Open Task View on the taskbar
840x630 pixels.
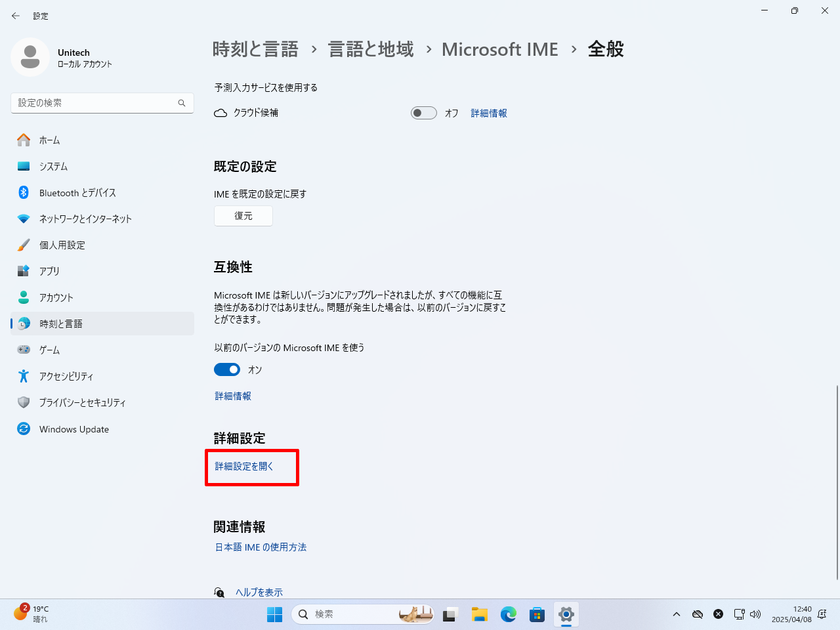[450, 614]
